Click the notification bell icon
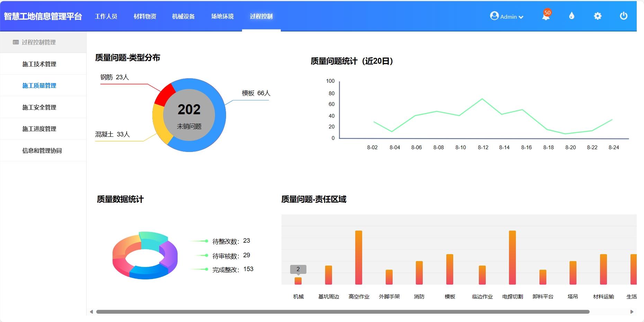 coord(546,16)
